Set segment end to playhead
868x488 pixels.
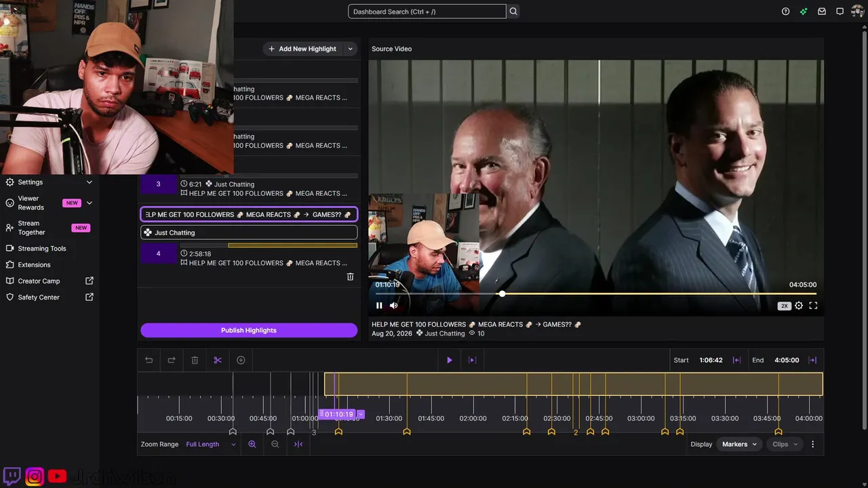[x=812, y=360]
